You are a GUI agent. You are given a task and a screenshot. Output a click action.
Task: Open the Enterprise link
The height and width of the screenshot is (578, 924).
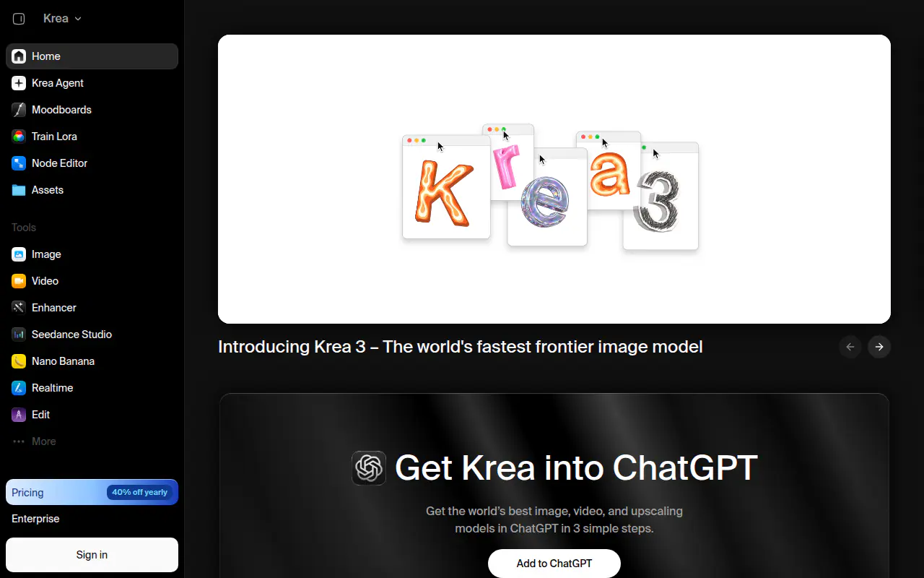(35, 519)
